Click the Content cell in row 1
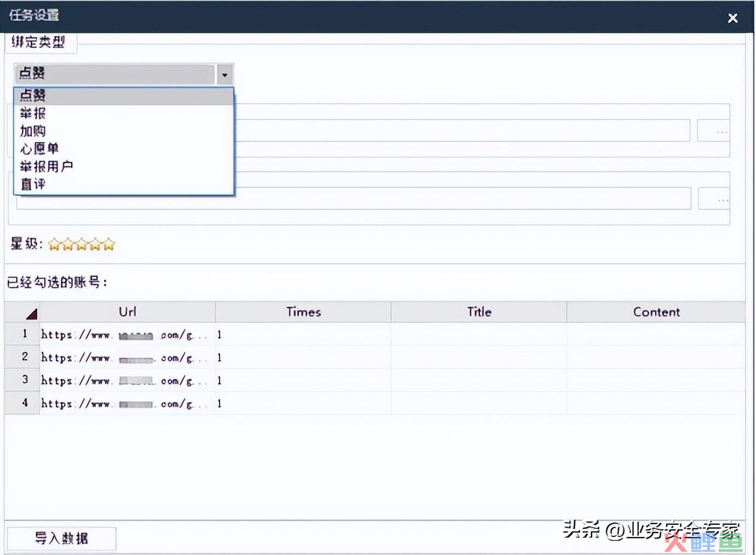756x555 pixels. [x=656, y=334]
